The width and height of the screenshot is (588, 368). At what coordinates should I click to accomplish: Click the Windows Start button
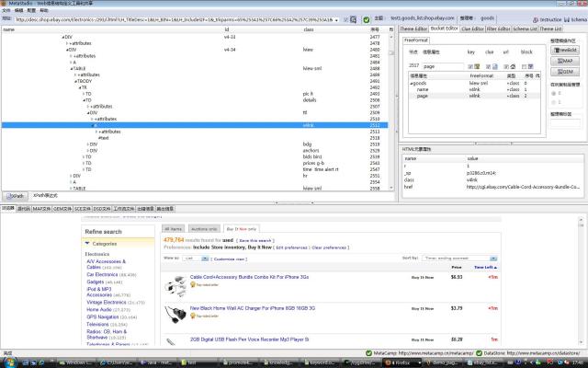tap(9, 362)
